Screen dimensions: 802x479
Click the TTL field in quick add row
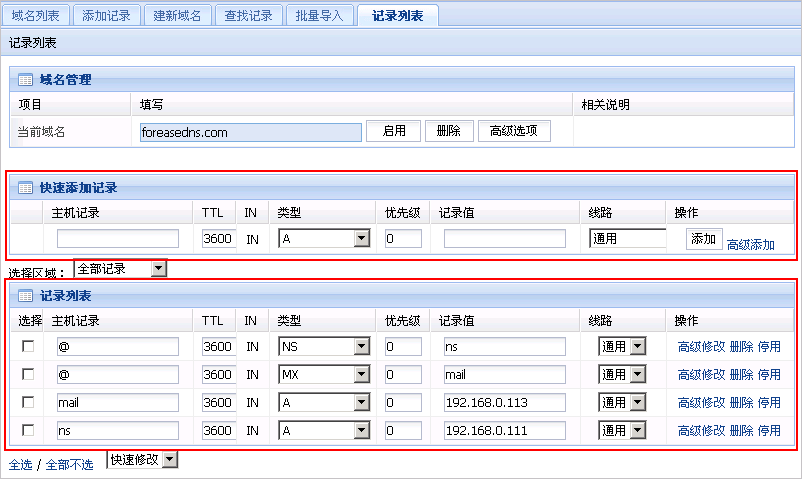(219, 238)
